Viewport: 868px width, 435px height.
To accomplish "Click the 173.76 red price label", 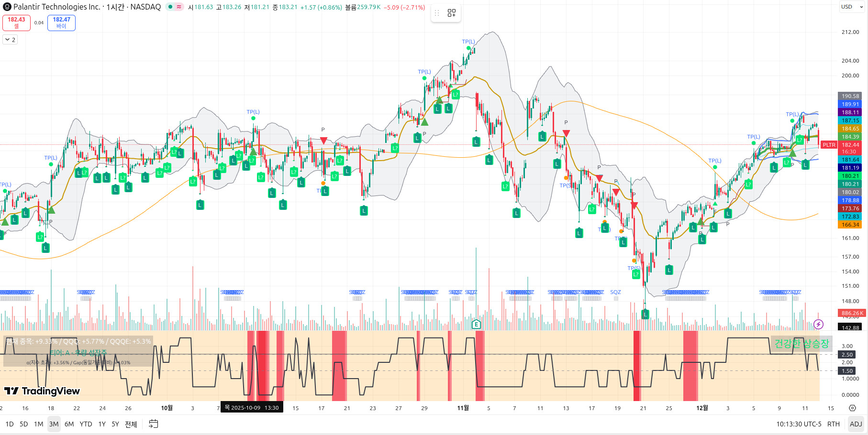I will pyautogui.click(x=850, y=208).
